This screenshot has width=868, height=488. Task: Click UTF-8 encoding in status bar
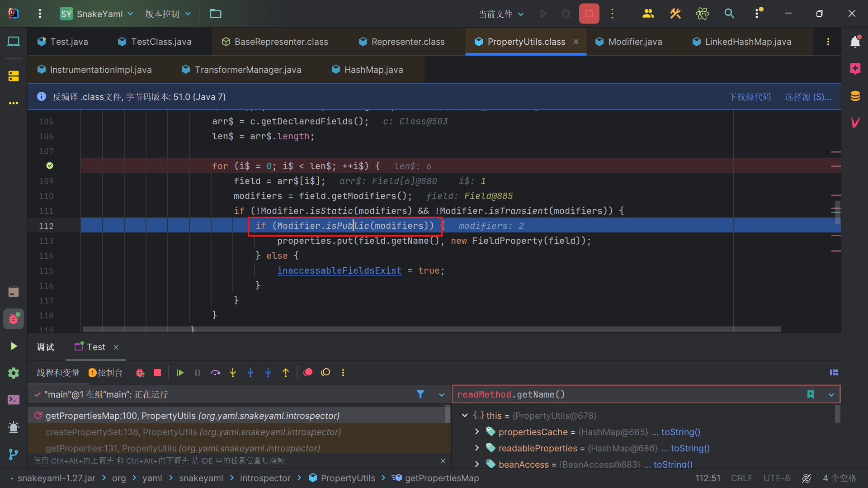point(777,478)
